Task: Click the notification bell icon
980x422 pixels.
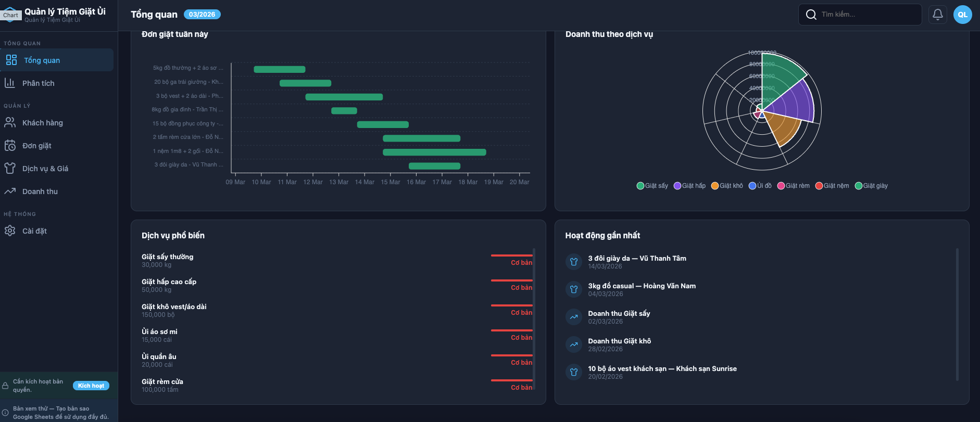Action: click(937, 15)
